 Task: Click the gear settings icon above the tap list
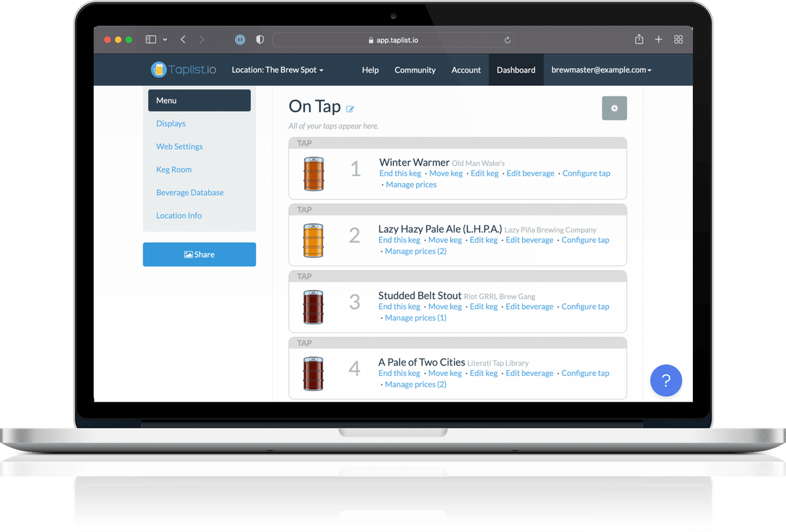point(614,107)
